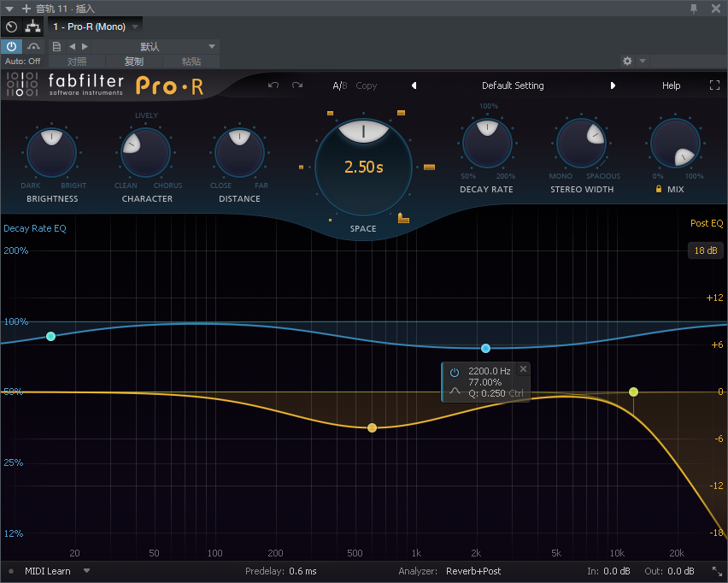Collapse the window menu triangle beside the plus
Screen dimensions: 728x583
(x=9, y=9)
